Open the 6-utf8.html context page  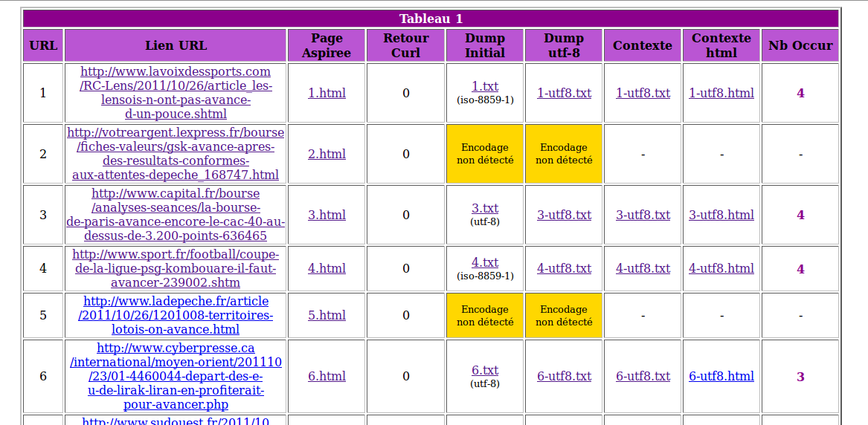pos(721,377)
